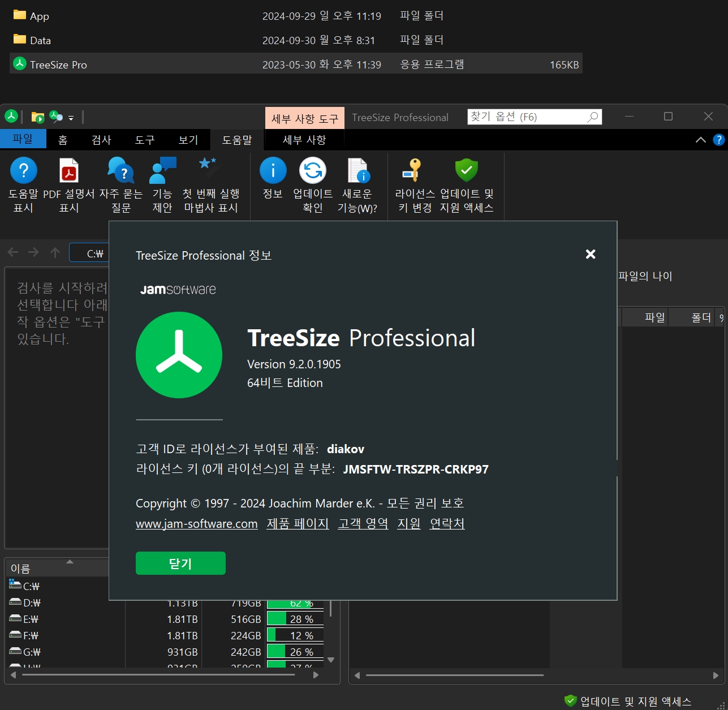Viewport: 728px width, 710px height.
Task: Click 기능 제안 feature suggestion icon
Action: (163, 170)
